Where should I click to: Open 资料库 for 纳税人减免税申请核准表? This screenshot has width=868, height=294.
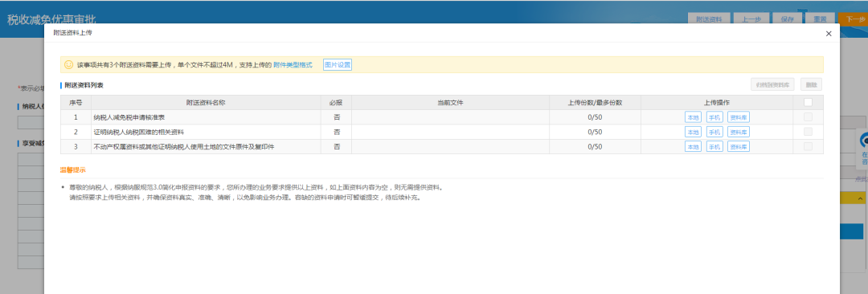[739, 117]
